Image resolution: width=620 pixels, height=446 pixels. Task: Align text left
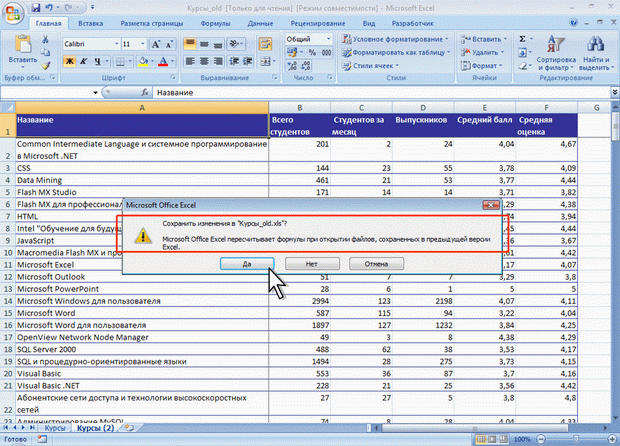(190, 61)
